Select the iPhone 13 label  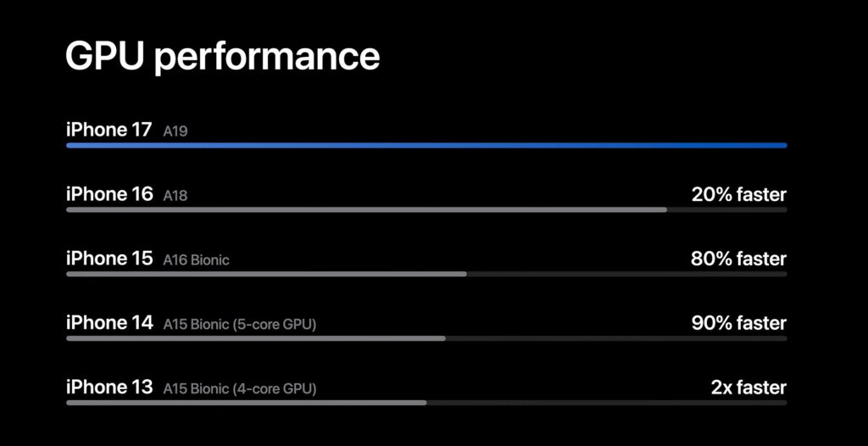[109, 387]
